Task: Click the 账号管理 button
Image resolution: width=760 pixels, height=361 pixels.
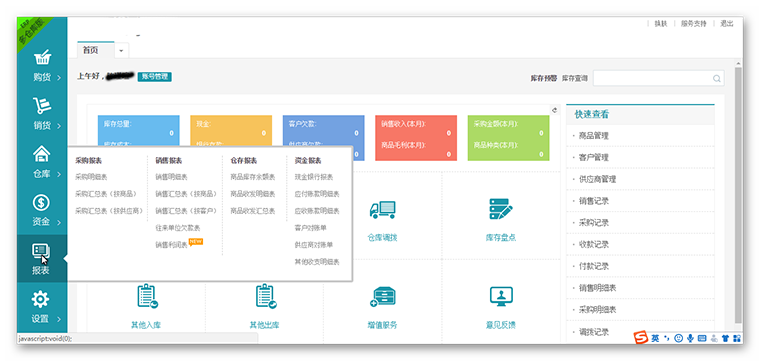Action: coord(155,77)
